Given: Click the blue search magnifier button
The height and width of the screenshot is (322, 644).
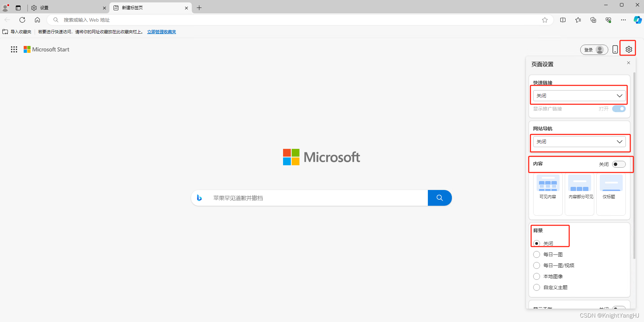Looking at the screenshot, I should pos(440,198).
